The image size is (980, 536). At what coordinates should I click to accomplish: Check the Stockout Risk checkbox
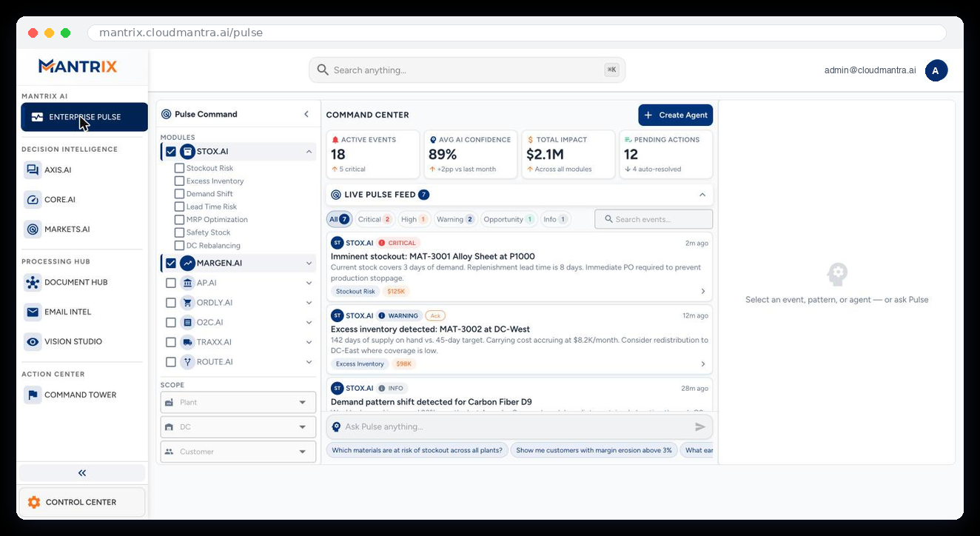179,168
